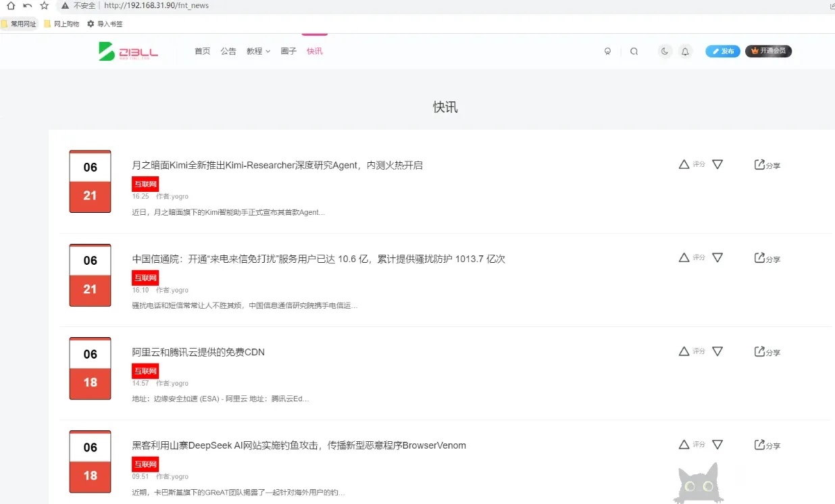Image resolution: width=835 pixels, height=504 pixels.
Task: Click the insecure site warning icon
Action: coord(65,5)
